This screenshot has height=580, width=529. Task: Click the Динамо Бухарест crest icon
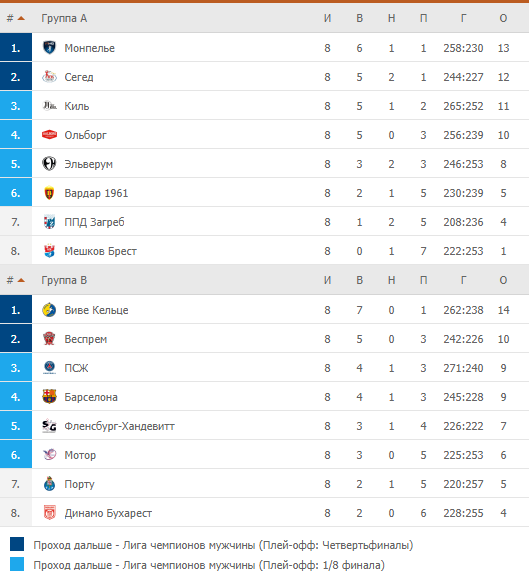(x=49, y=513)
